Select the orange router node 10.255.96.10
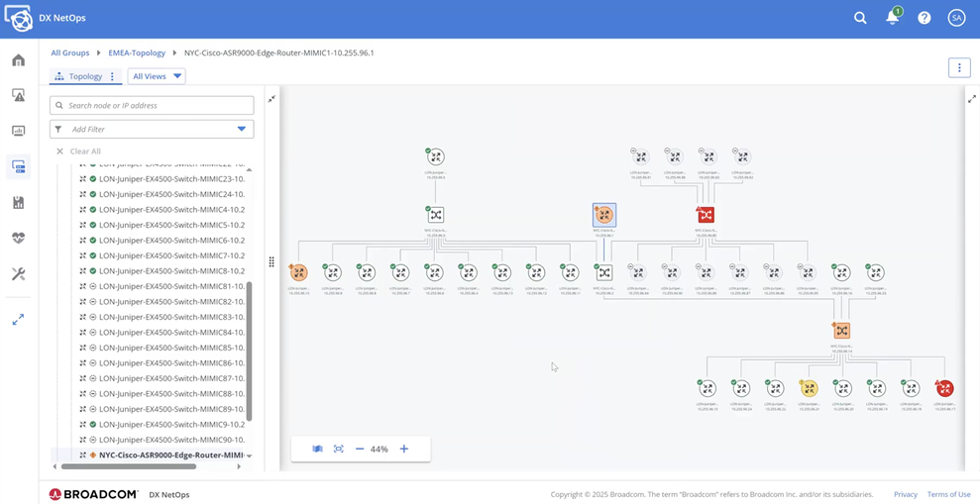The image size is (980, 504). click(x=298, y=273)
